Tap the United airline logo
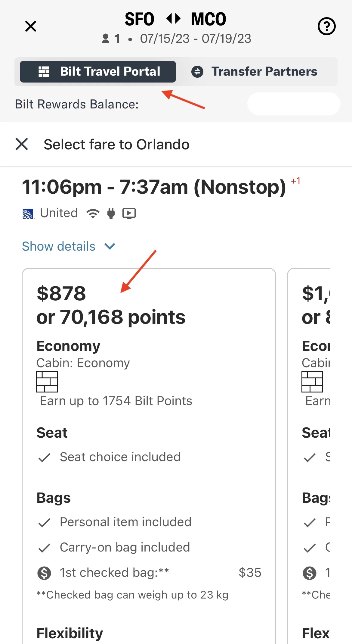 (x=28, y=214)
